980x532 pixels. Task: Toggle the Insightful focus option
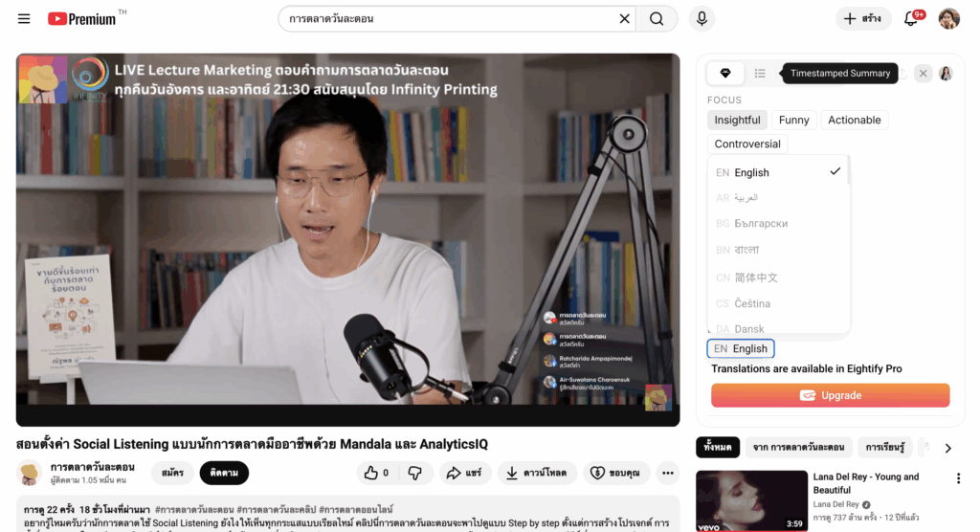737,121
